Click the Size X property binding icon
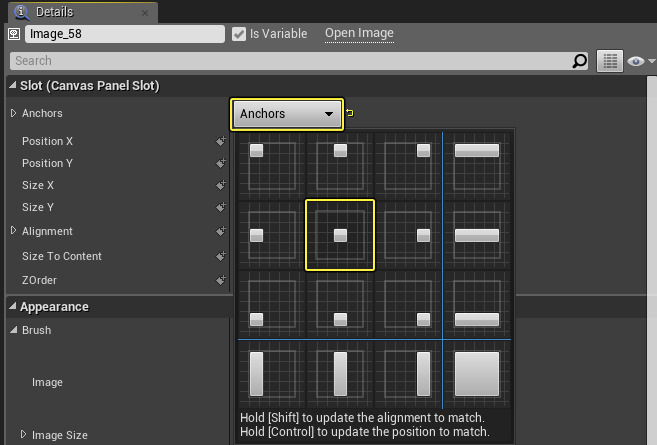Image resolution: width=657 pixels, height=445 pixels. tap(220, 185)
